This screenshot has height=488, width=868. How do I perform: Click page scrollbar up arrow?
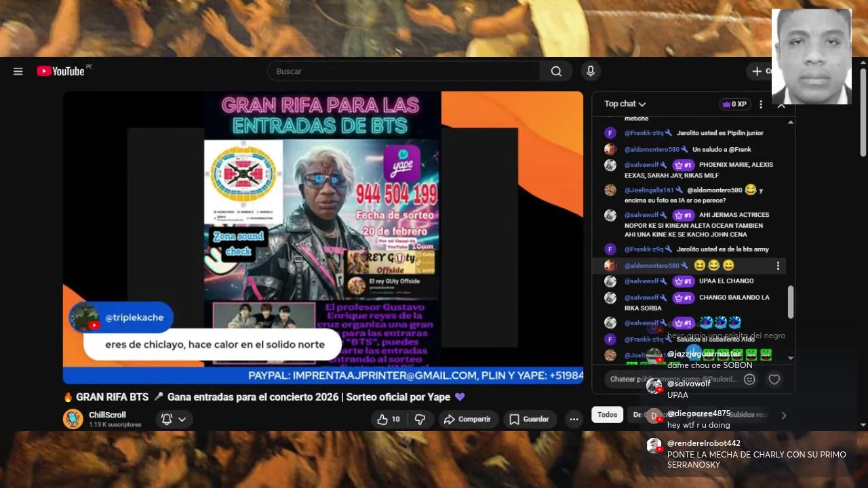point(863,62)
